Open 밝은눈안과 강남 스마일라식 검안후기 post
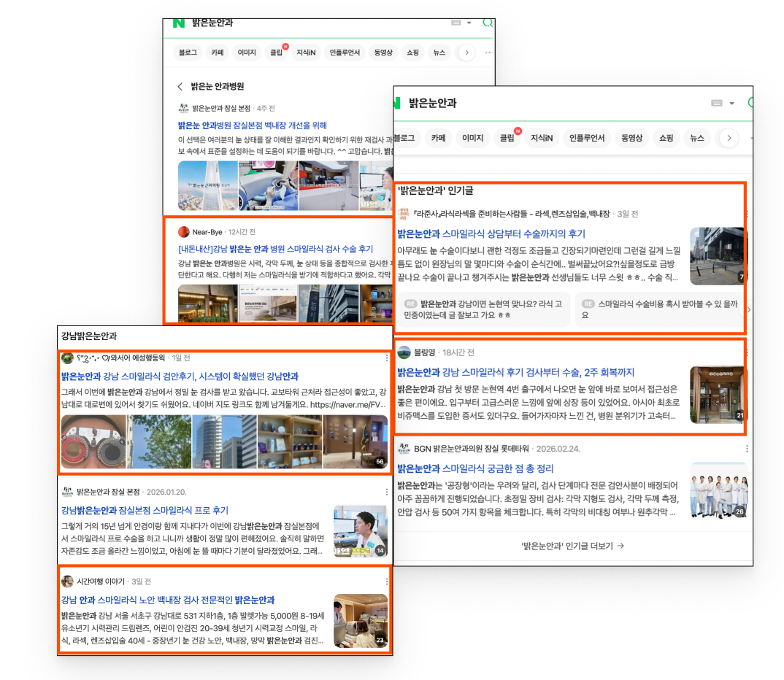Viewport: 784px width, 680px height. click(x=180, y=376)
